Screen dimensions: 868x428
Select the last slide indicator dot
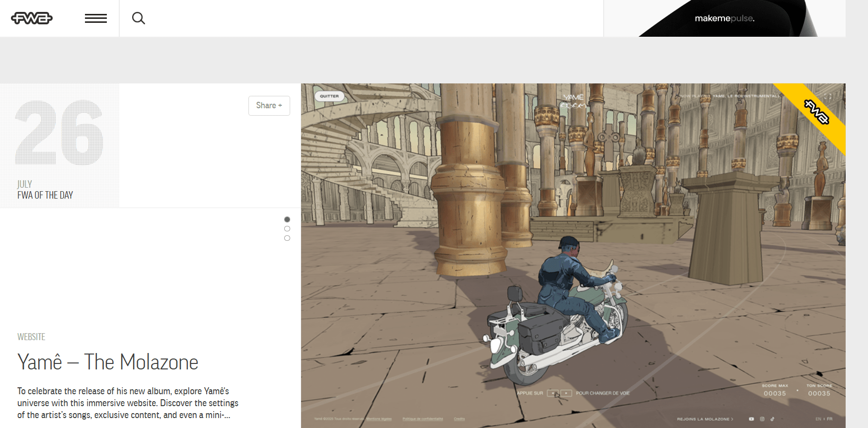(287, 238)
